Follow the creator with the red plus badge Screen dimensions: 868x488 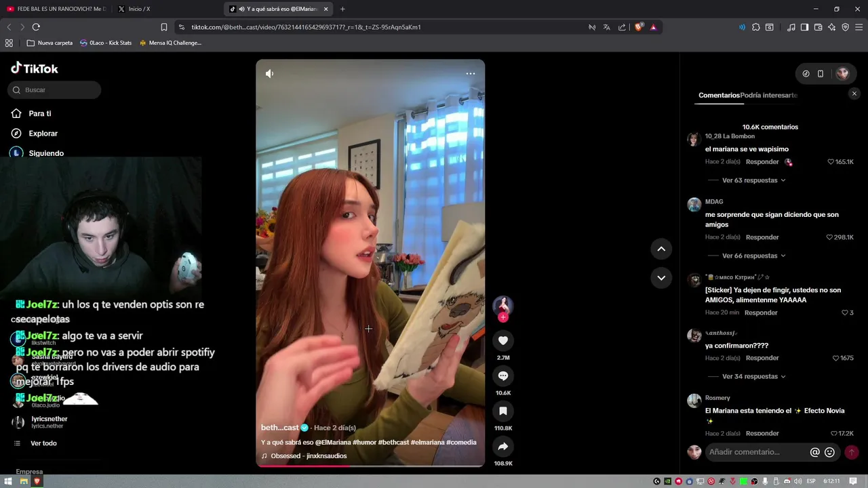(x=502, y=317)
